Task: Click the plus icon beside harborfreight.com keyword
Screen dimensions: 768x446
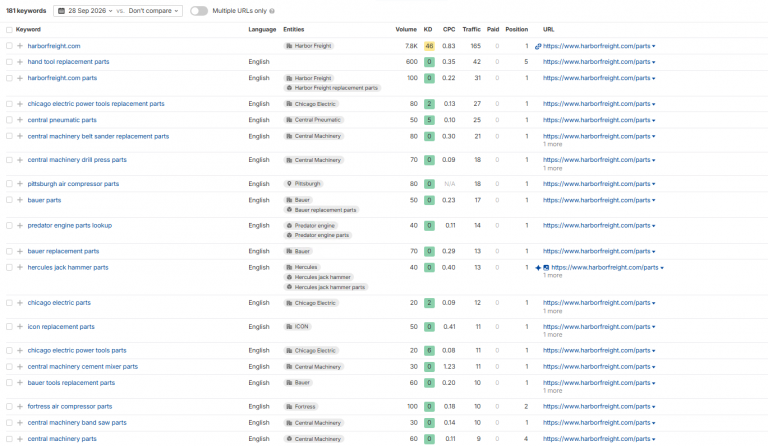Action: [20, 46]
